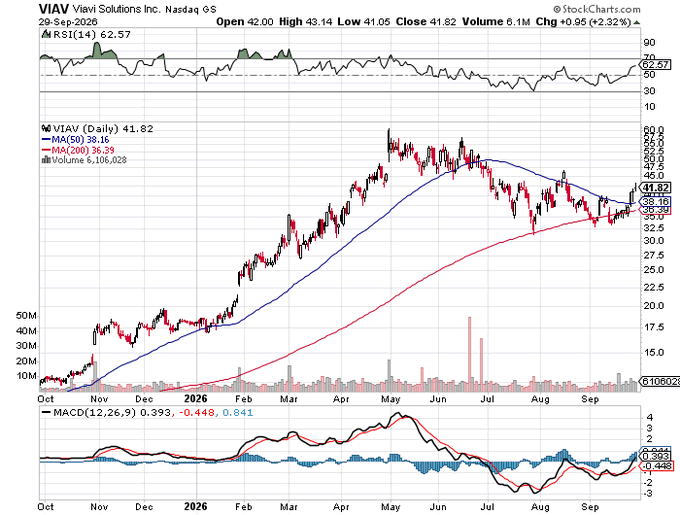Viewport: 680px width, 515px height.
Task: Click the volume bars icon in legend
Action: [46, 160]
